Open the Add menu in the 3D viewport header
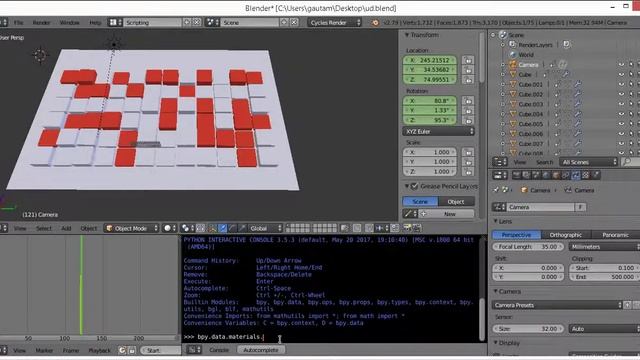Image resolution: width=640 pixels, height=360 pixels. pos(66,228)
